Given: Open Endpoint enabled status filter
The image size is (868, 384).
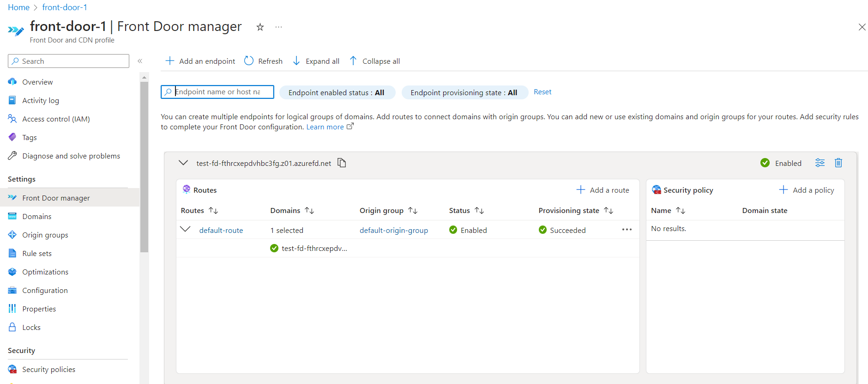Looking at the screenshot, I should [x=338, y=92].
